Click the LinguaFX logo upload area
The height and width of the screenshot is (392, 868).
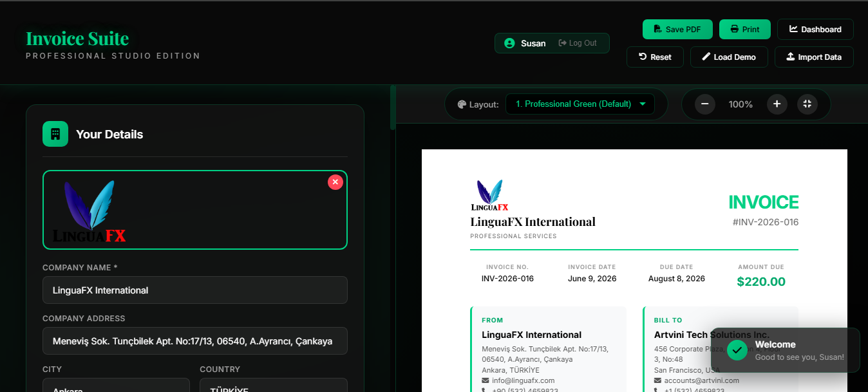click(x=195, y=210)
